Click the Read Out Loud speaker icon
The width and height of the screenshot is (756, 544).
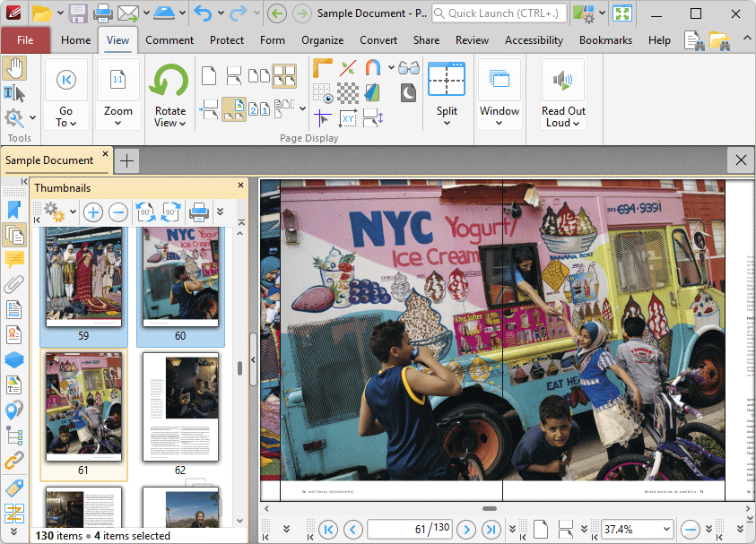pos(563,82)
